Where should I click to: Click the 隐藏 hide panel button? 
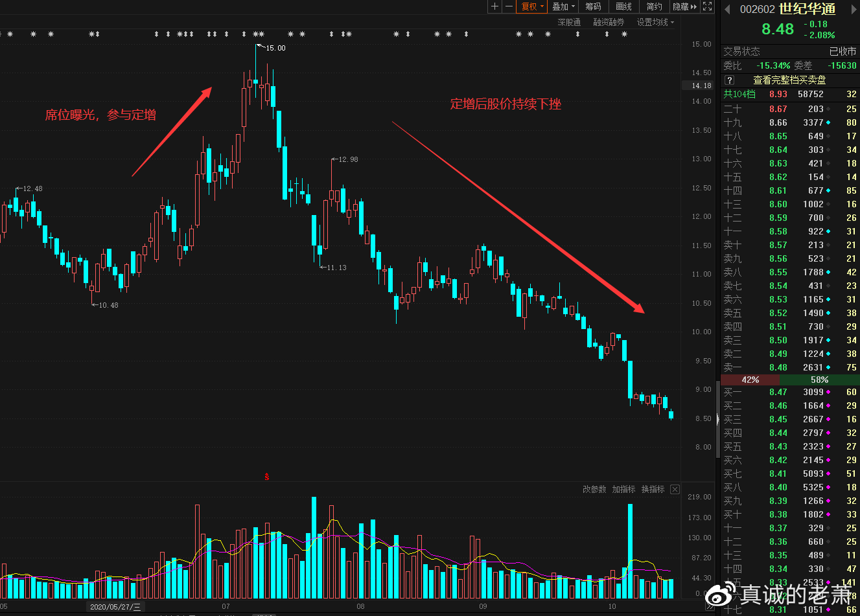pos(684,6)
